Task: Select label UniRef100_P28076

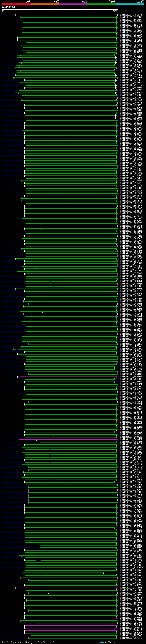Action: click(131, 543)
